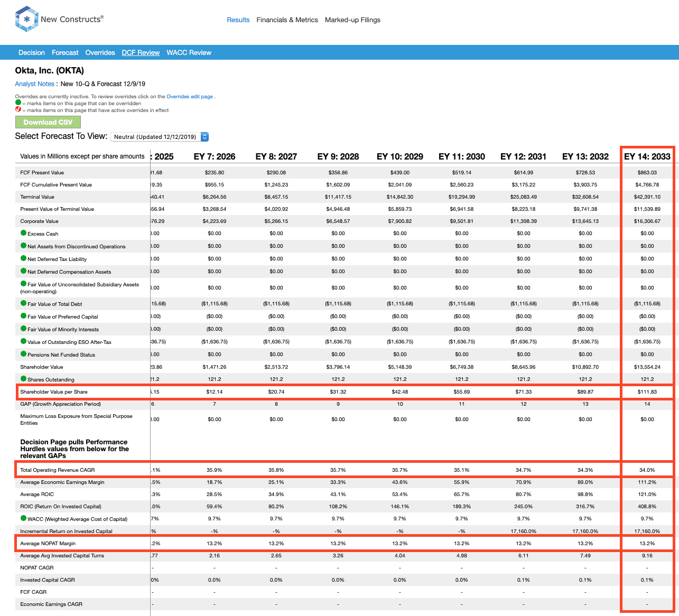
Task: Click the green legend dot for overridable items
Action: 18,103
